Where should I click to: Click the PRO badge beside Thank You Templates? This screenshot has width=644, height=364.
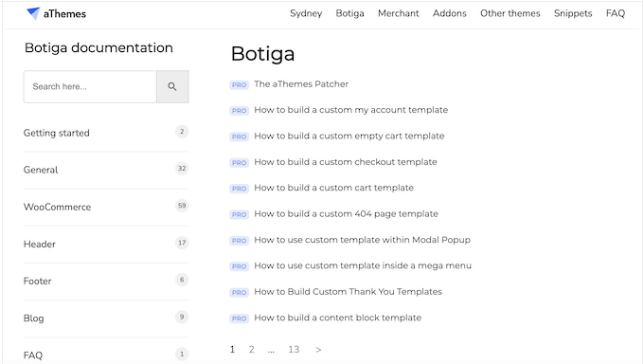(x=239, y=293)
